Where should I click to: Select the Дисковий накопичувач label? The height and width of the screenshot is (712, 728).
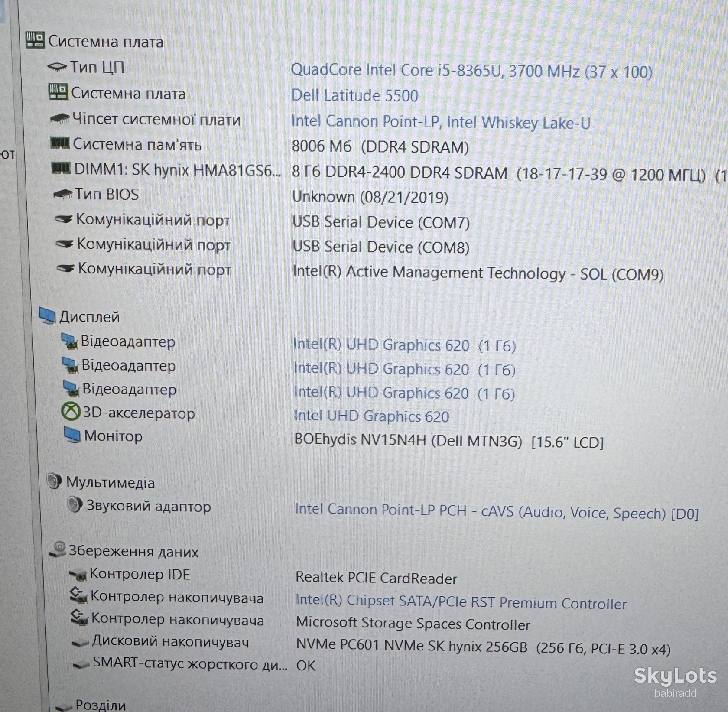click(x=170, y=641)
